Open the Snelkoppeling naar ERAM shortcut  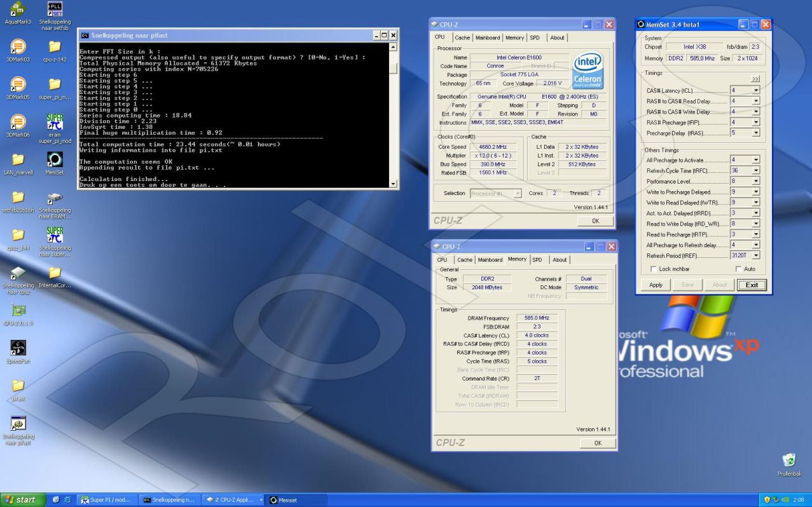tap(55, 204)
